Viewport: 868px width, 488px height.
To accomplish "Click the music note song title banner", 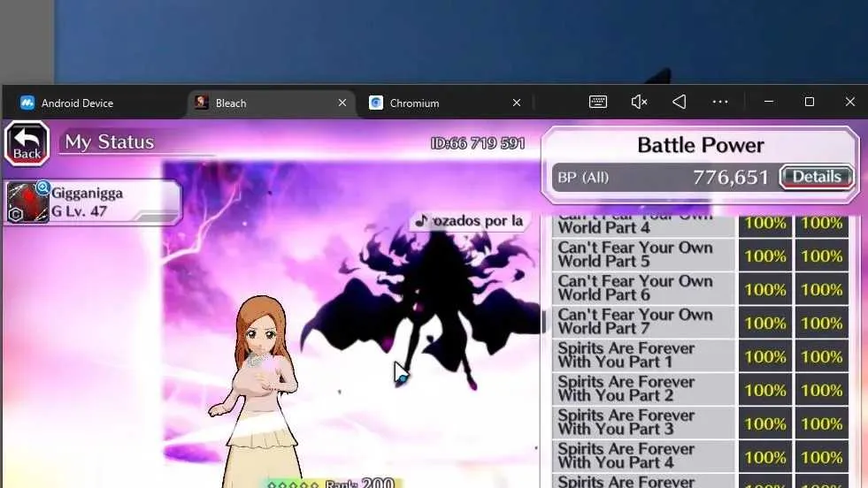I will [469, 221].
